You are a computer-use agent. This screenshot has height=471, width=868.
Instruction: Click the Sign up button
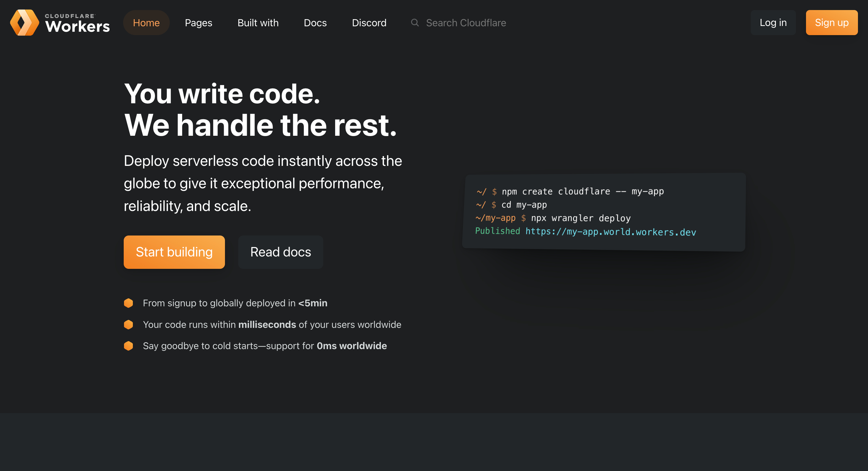pyautogui.click(x=832, y=22)
